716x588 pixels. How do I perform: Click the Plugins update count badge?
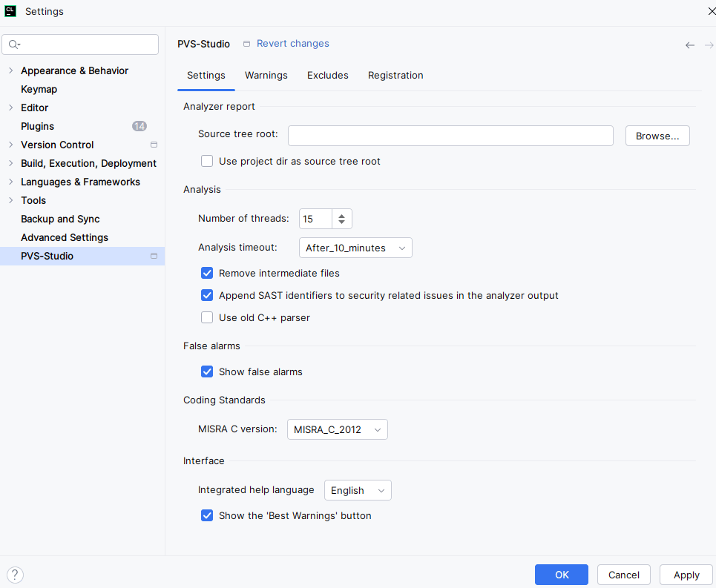(x=139, y=126)
